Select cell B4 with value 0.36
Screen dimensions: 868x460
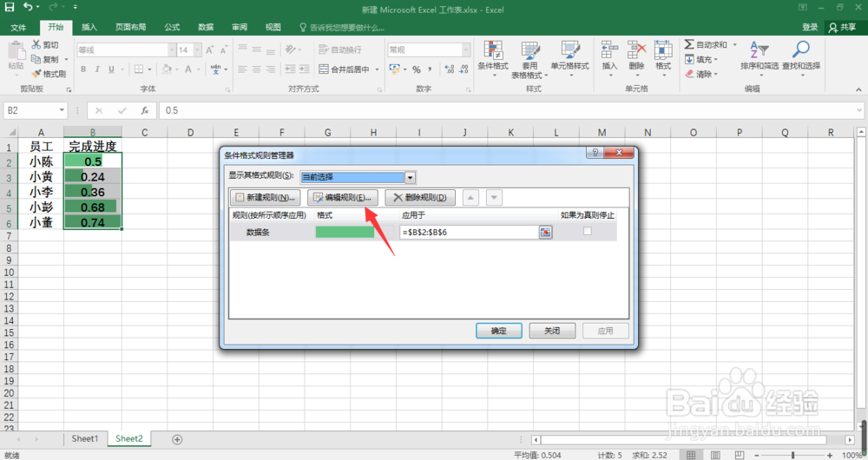[93, 192]
